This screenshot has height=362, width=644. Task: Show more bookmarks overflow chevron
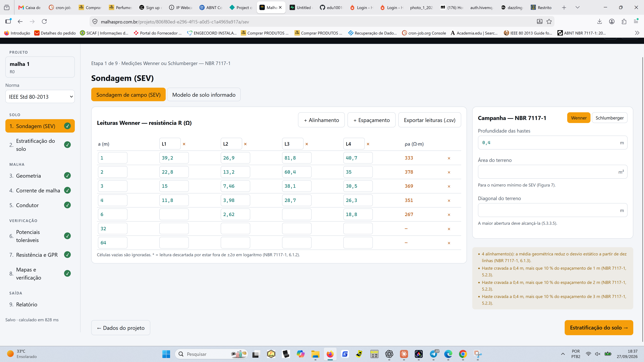click(x=637, y=33)
